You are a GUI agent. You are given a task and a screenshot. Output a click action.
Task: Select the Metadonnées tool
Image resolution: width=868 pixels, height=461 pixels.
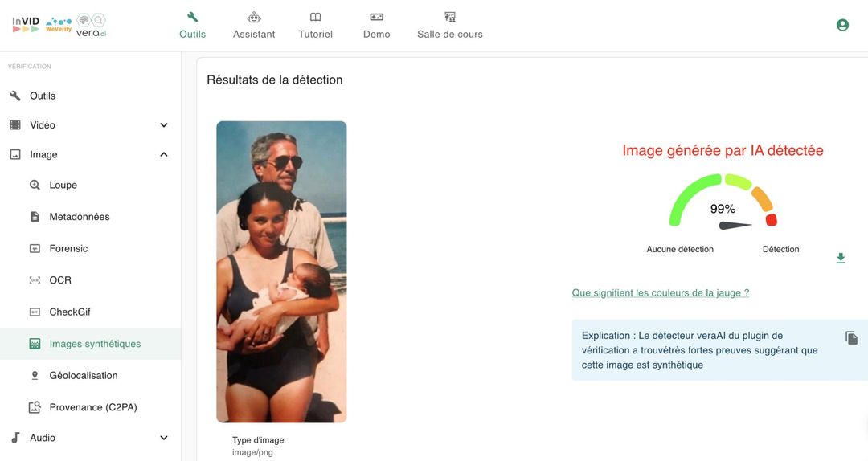coord(79,217)
